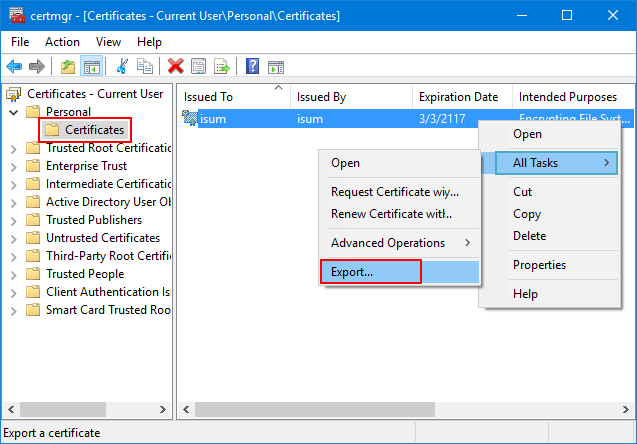Toggle Show/Hide Console Tree toolbar icon

(91, 67)
